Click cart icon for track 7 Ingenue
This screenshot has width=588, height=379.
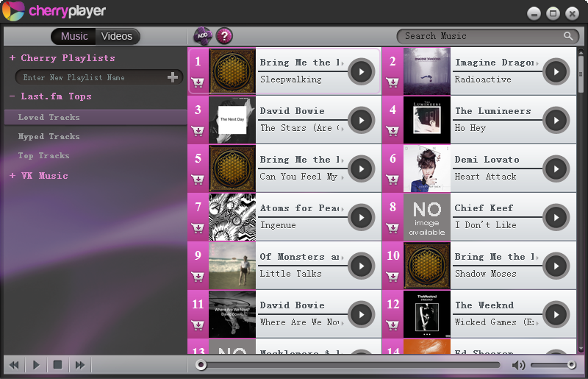(198, 227)
